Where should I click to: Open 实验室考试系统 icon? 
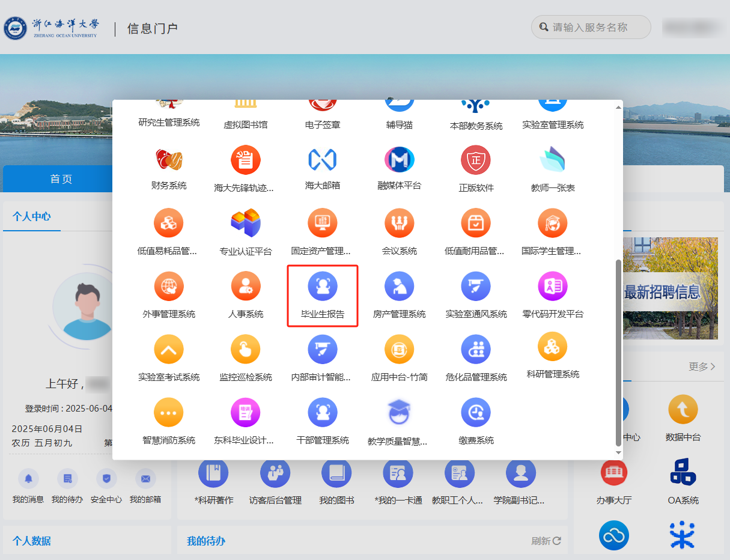point(169,350)
